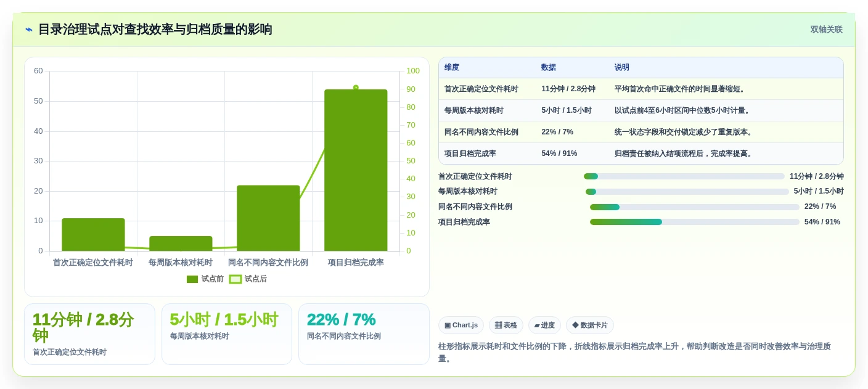Click the 说明 column header
868x389 pixels.
pyautogui.click(x=622, y=68)
